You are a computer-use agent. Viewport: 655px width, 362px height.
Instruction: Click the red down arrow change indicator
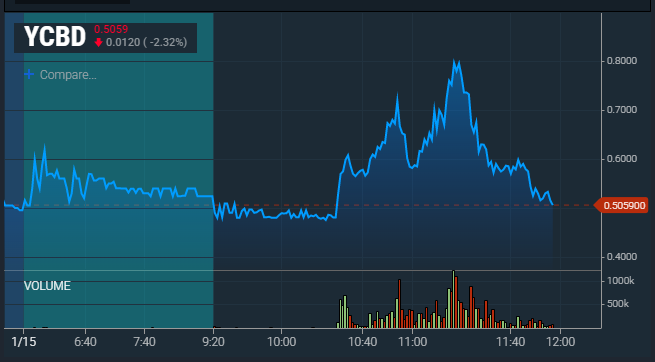99,42
